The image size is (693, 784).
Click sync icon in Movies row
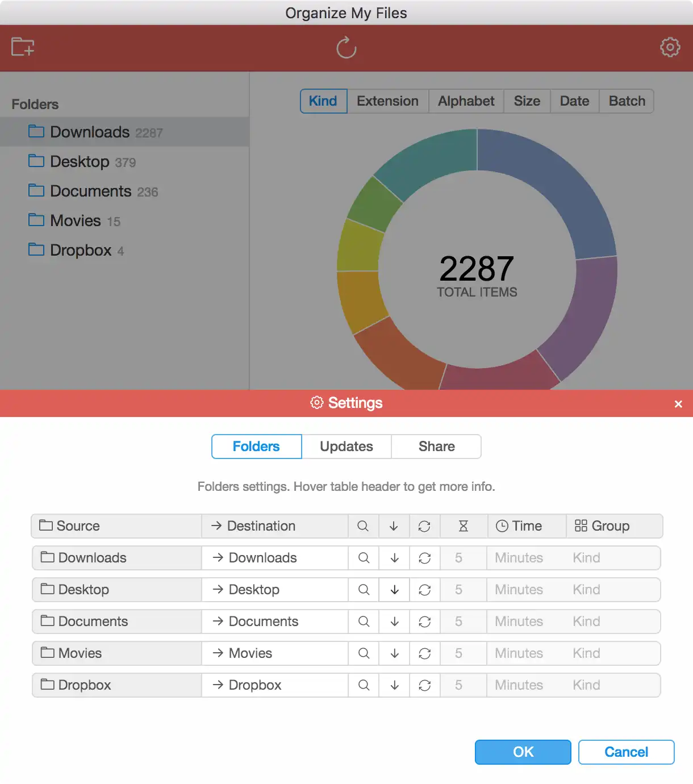coord(425,653)
